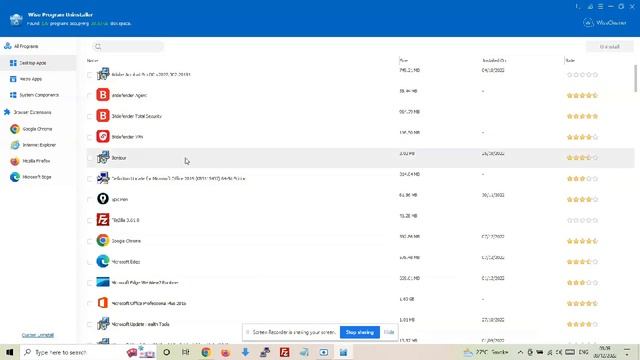Viewport: 640px width, 360px height.
Task: Show hidden system tray icons
Action: point(520,352)
